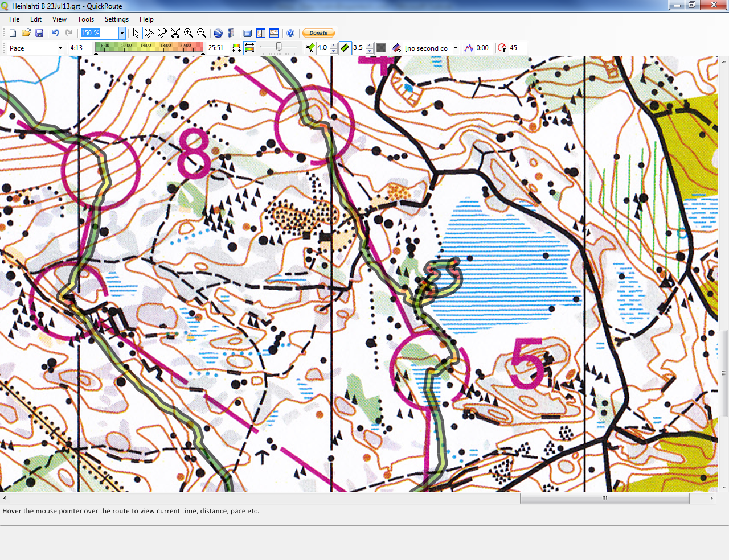Open the Tools menu
The height and width of the screenshot is (560, 729).
click(86, 19)
